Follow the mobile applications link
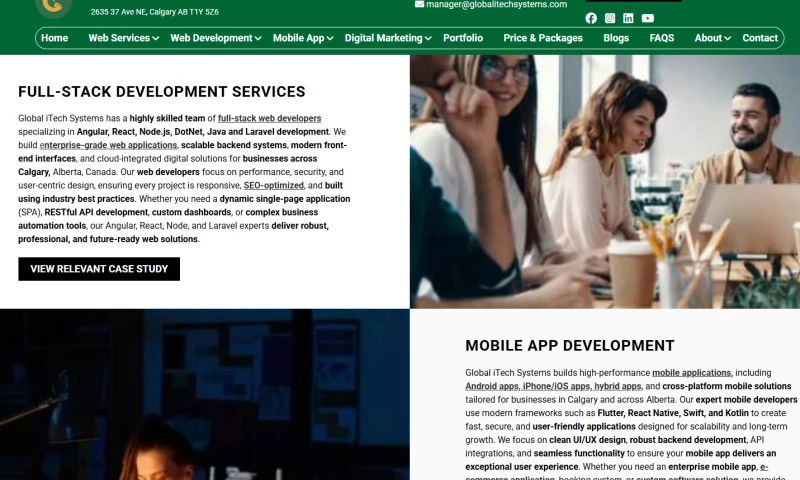Image resolution: width=800 pixels, height=480 pixels. point(691,373)
